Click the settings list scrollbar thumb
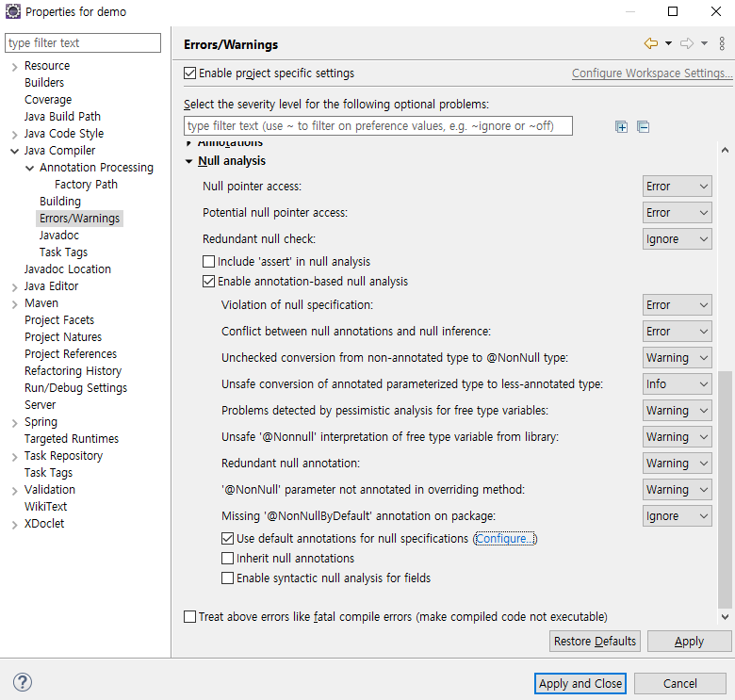Image resolution: width=735 pixels, height=700 pixels. click(x=725, y=489)
